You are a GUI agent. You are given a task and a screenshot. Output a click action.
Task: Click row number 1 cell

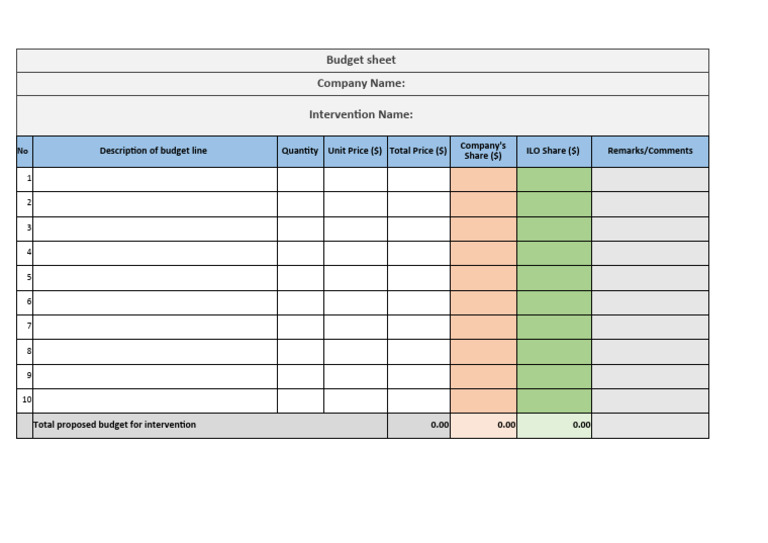point(24,179)
